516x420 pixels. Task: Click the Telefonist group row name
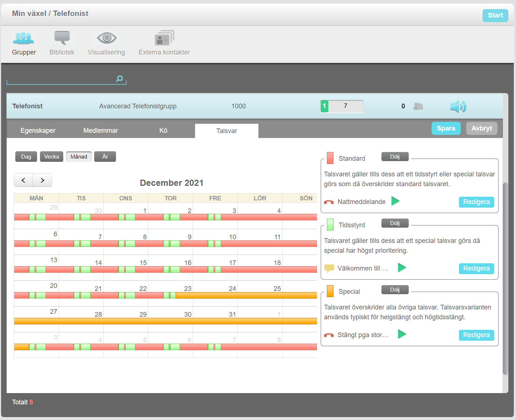pos(27,106)
